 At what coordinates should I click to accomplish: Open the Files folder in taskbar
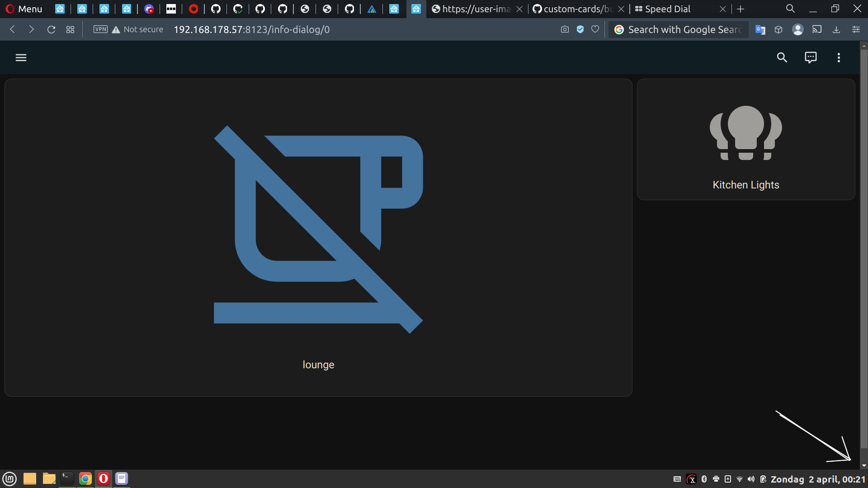[49, 479]
